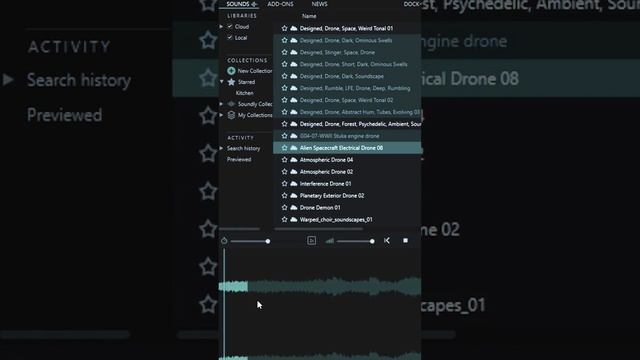Sort by the Name column header
The height and width of the screenshot is (360, 640).
tap(309, 16)
